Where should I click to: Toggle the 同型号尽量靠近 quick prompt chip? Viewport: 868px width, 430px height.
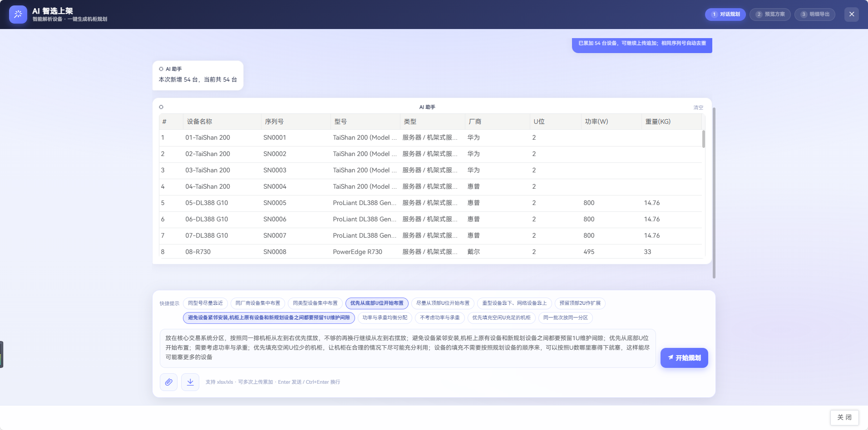coord(205,303)
